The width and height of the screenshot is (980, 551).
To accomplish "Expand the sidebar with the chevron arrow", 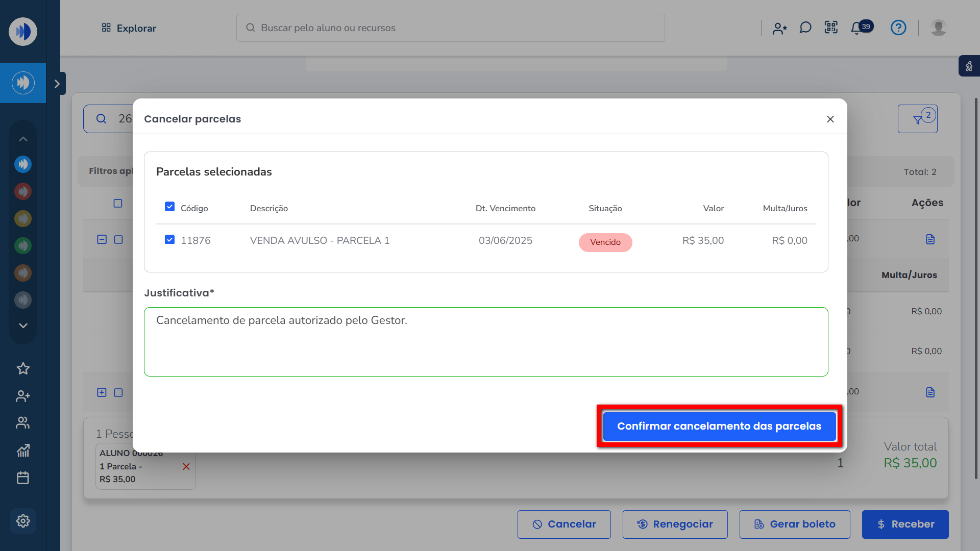I will pos(57,84).
